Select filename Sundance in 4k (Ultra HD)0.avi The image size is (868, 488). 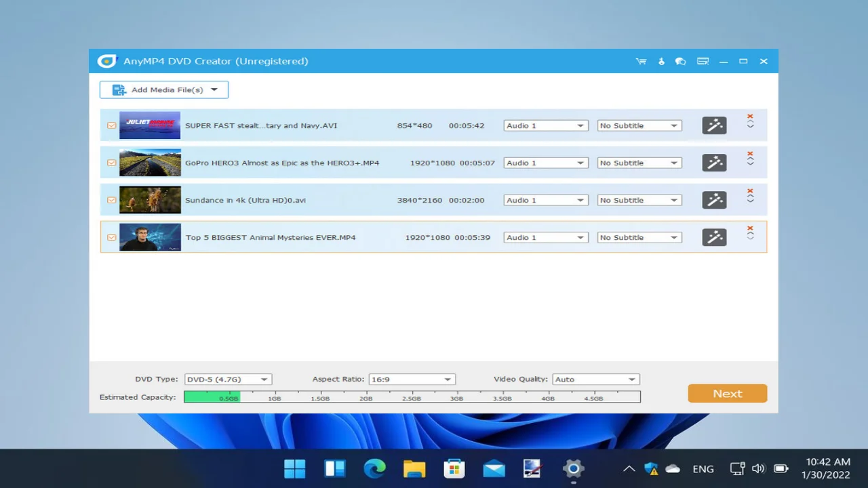[245, 200]
